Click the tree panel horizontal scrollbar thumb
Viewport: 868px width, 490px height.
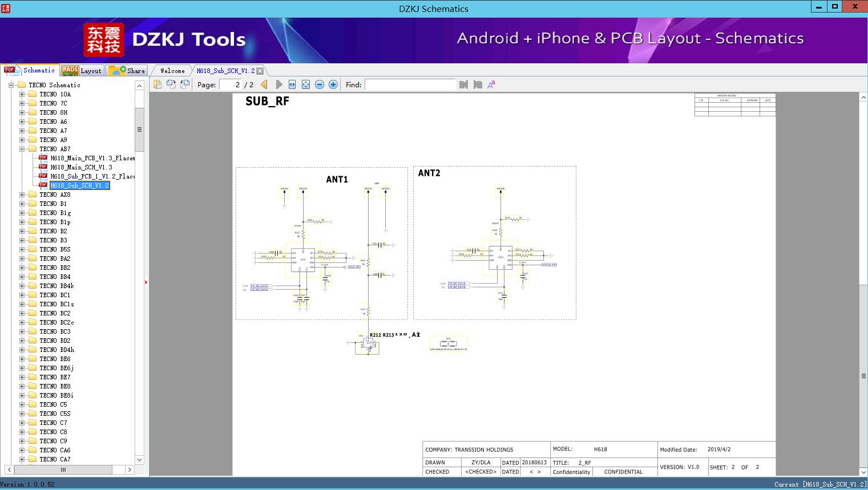[x=63, y=469]
